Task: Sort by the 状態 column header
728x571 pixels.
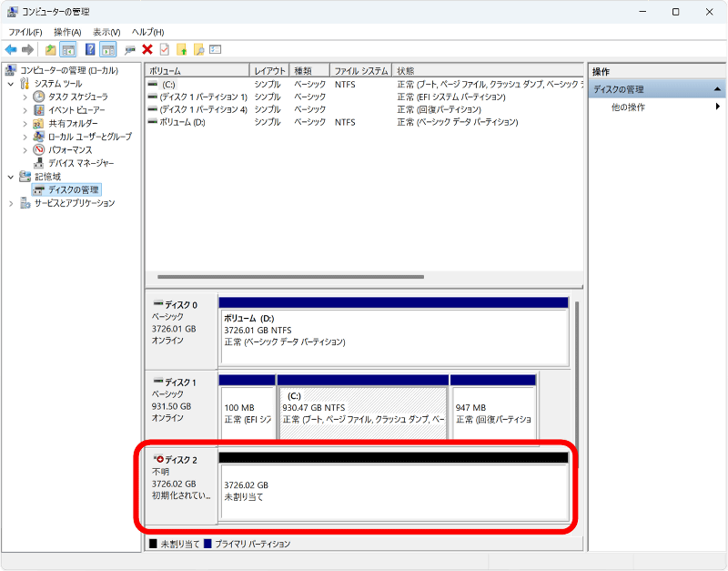Action: [x=488, y=71]
